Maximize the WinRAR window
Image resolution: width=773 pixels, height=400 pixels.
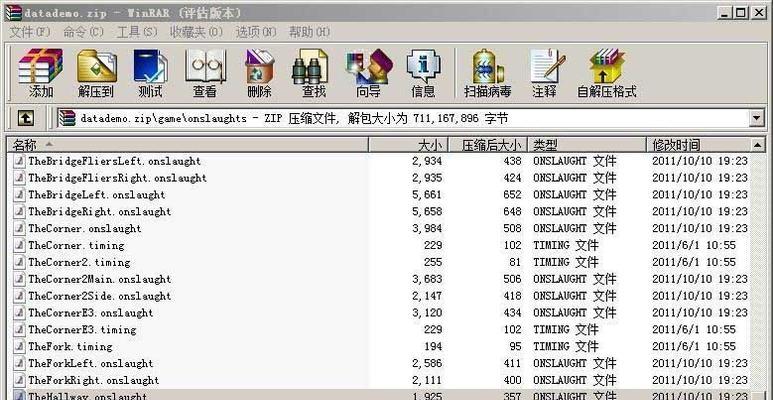click(740, 12)
